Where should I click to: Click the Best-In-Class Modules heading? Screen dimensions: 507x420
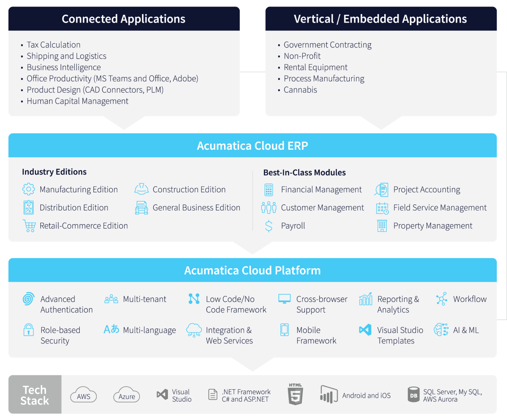(305, 172)
